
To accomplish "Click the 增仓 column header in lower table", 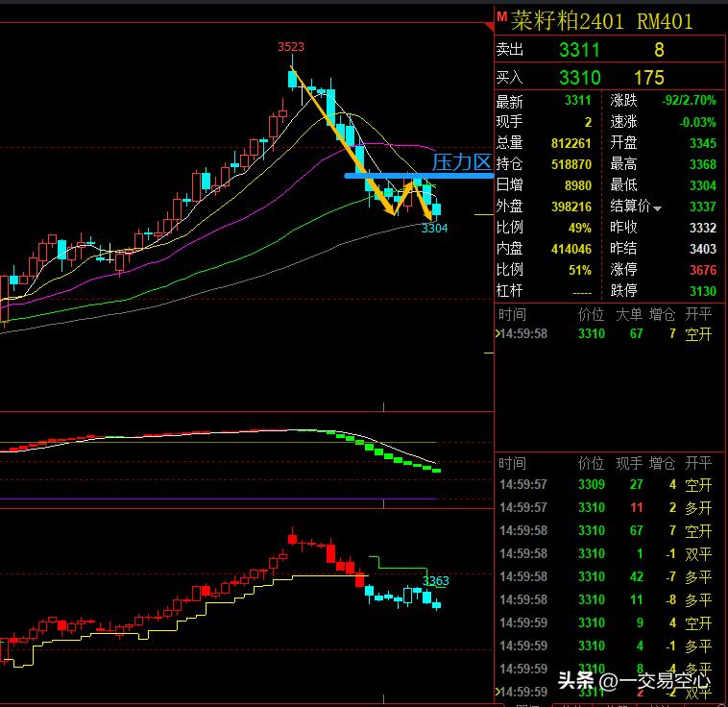I will coord(663,463).
